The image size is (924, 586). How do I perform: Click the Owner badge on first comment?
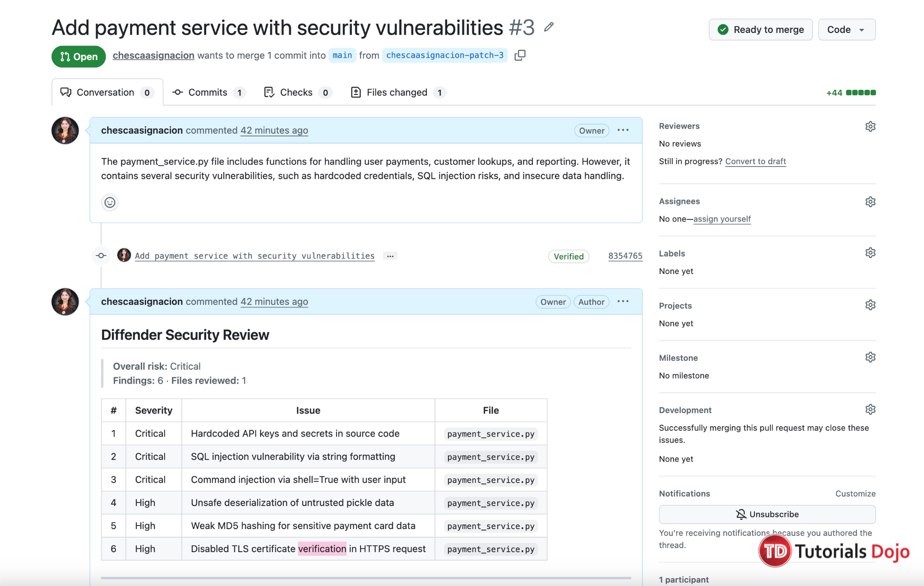(x=591, y=130)
